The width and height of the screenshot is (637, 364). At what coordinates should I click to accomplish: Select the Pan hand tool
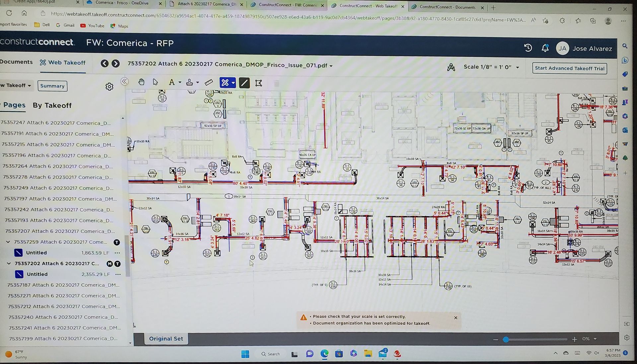141,82
